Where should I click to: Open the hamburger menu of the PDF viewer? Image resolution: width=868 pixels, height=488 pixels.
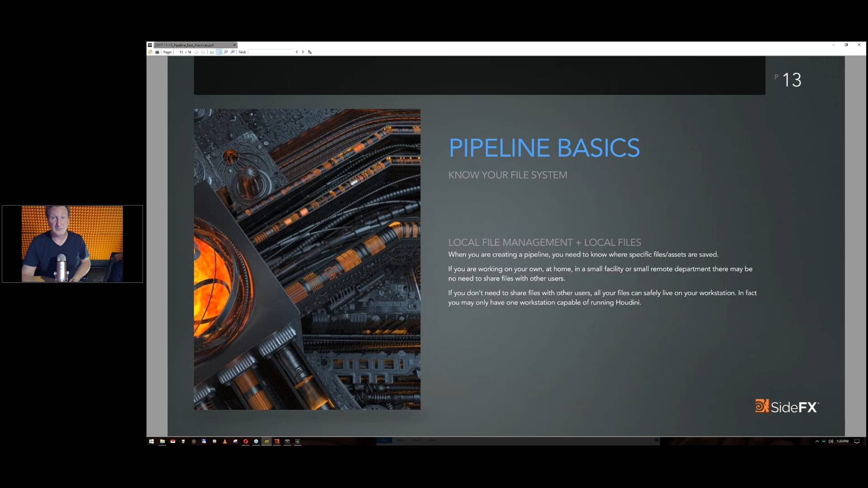coord(151,45)
